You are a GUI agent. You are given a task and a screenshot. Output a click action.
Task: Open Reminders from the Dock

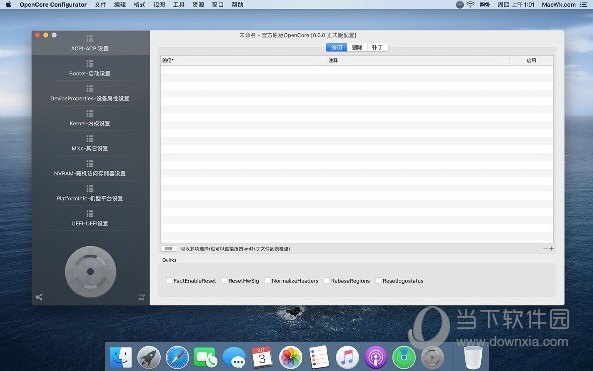319,357
